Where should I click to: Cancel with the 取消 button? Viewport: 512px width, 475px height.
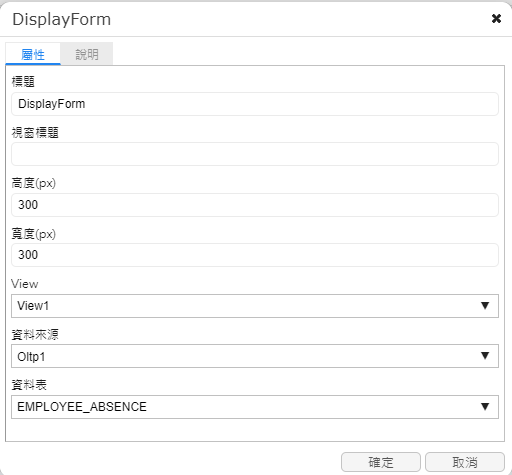(x=465, y=462)
